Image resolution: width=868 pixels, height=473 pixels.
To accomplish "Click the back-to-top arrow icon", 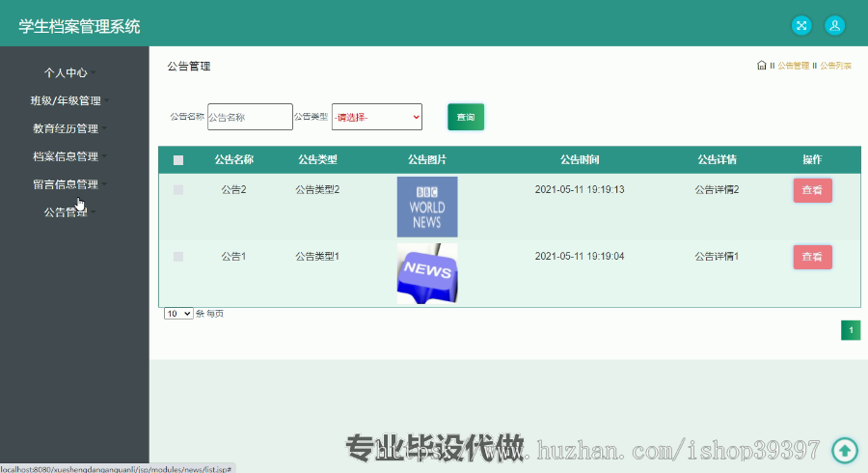I will coord(844,450).
